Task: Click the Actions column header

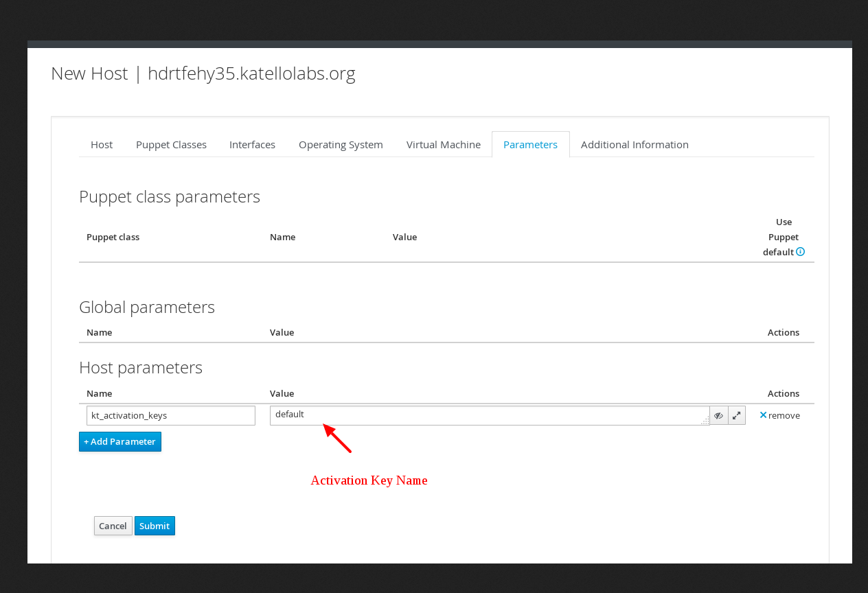Action: tap(783, 393)
